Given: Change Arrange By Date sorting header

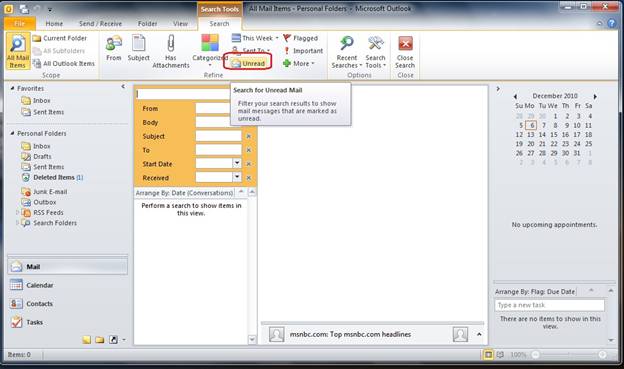Looking at the screenshot, I should (x=184, y=193).
